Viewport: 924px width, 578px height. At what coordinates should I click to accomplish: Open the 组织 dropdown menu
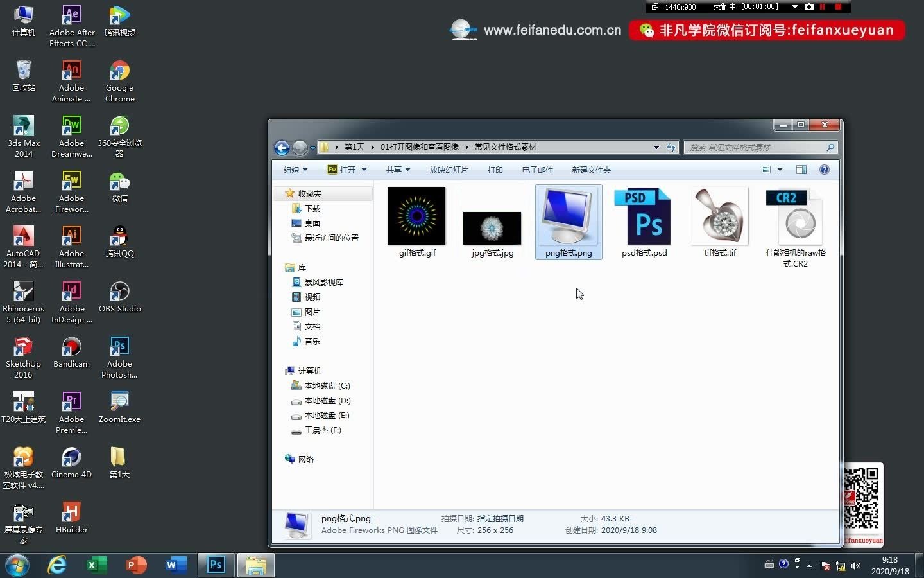click(295, 170)
